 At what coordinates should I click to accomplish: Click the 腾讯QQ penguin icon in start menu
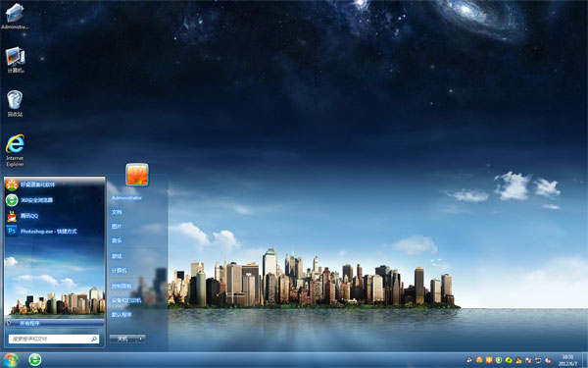tap(12, 216)
